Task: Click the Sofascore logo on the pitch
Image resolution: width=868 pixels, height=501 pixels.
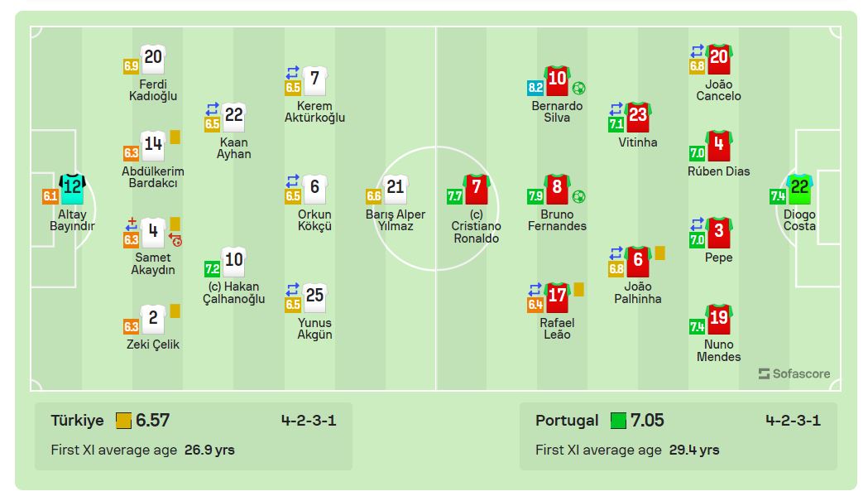Action: click(794, 373)
